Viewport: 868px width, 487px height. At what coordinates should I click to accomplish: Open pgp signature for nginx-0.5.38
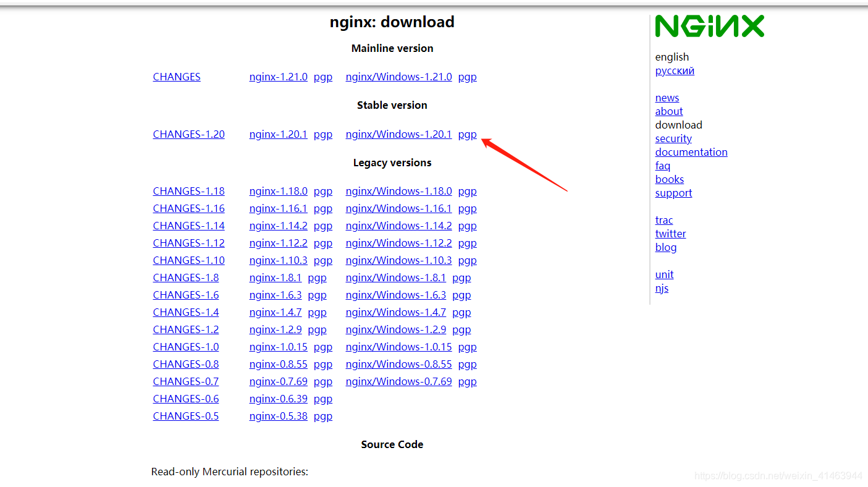(322, 416)
